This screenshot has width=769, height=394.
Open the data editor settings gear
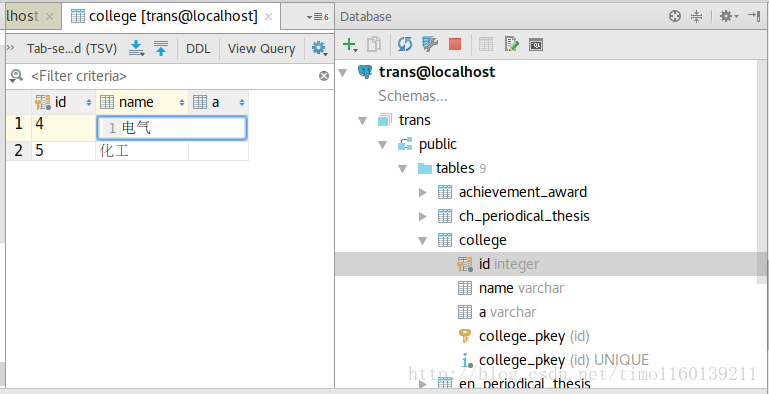(319, 48)
